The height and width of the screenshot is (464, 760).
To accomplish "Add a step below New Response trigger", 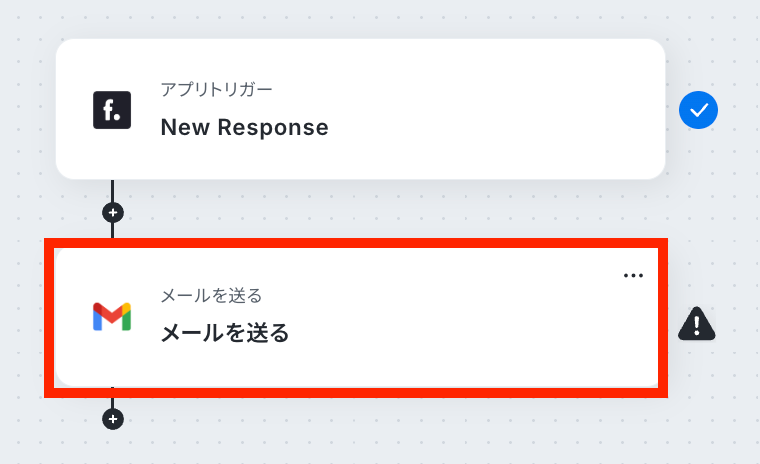I will pyautogui.click(x=113, y=212).
